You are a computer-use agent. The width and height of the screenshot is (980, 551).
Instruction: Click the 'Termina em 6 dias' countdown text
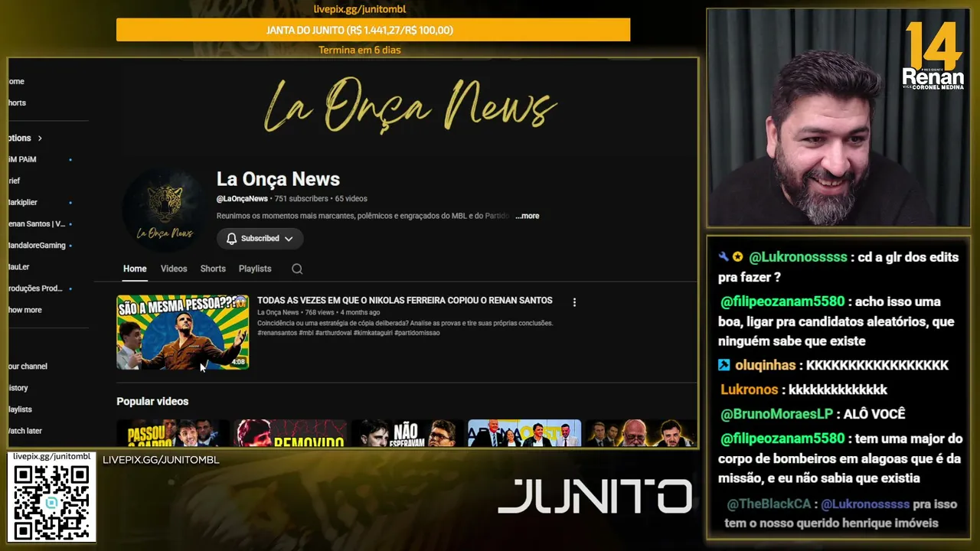pyautogui.click(x=360, y=51)
